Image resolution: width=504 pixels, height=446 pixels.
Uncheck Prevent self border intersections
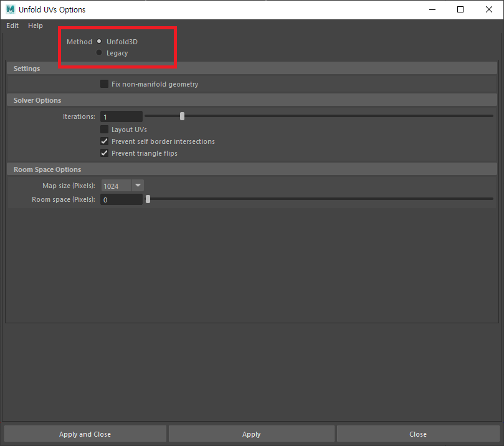pos(104,141)
